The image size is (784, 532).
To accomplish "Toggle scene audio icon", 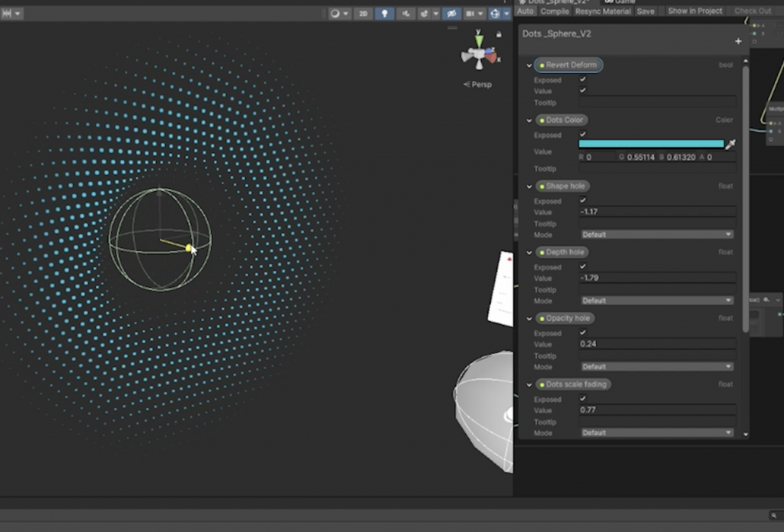I will coord(406,14).
